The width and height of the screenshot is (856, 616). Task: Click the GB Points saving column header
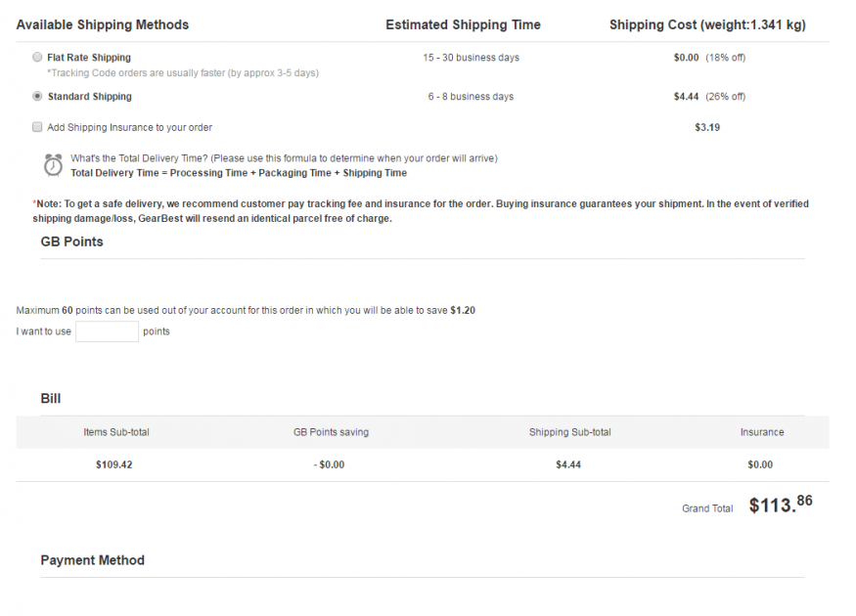click(x=332, y=432)
